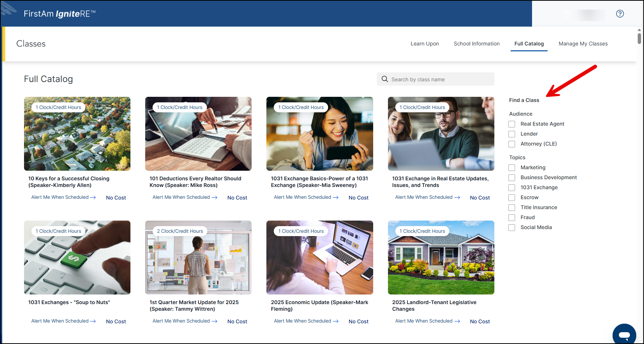Go to the Learn Upon tab
The width and height of the screenshot is (644, 344).
point(425,44)
